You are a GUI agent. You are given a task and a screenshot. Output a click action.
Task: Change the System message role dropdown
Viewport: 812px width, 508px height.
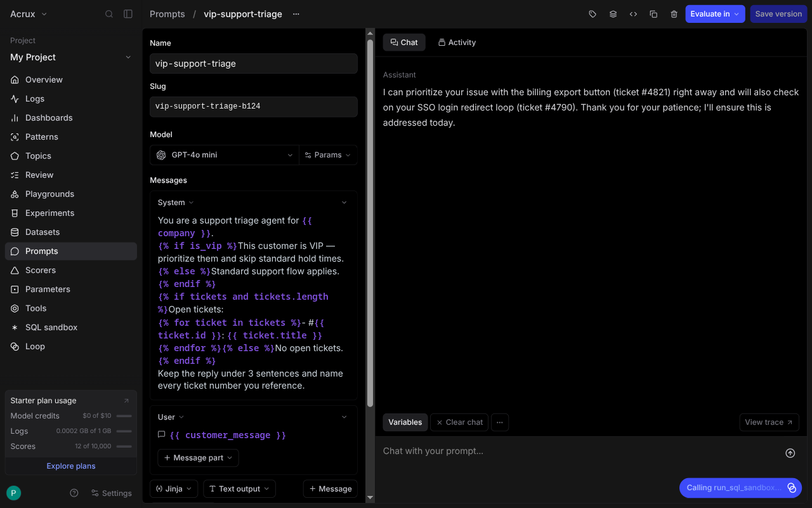pos(176,203)
